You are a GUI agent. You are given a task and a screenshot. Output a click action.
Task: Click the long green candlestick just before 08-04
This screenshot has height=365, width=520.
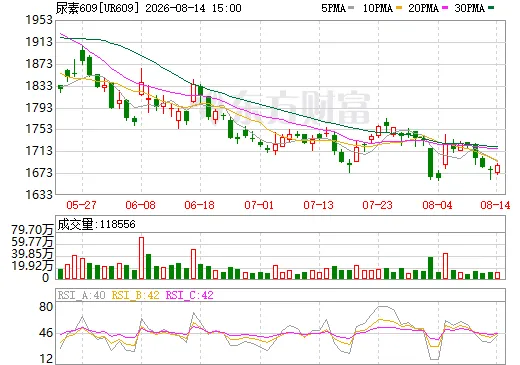pyautogui.click(x=431, y=163)
